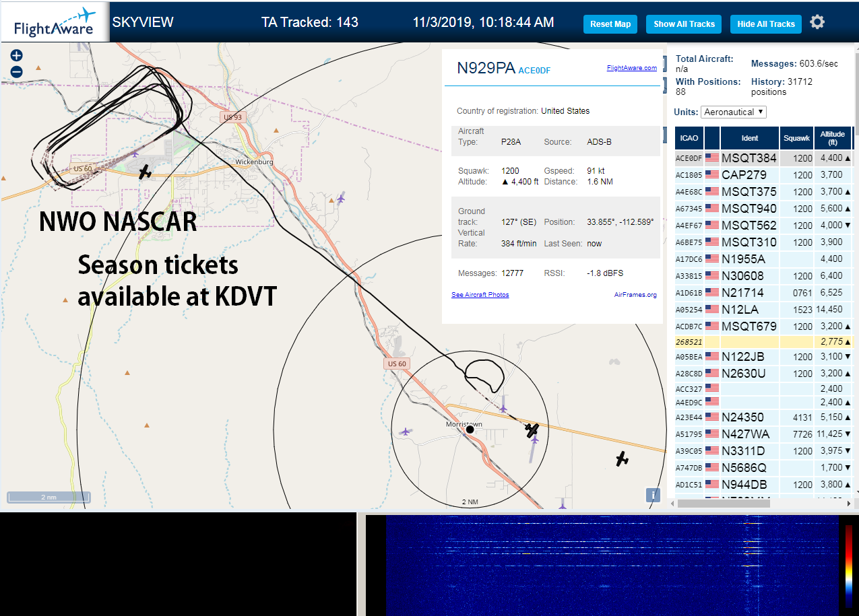This screenshot has width=859, height=616.
Task: Select the black aircraft east of Morristown
Action: 622,459
